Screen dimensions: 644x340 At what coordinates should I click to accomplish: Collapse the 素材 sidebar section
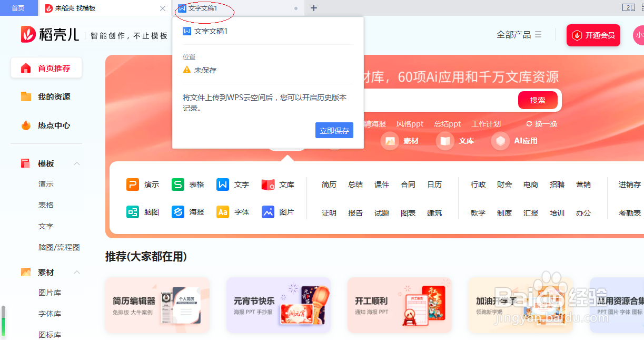[x=77, y=273]
